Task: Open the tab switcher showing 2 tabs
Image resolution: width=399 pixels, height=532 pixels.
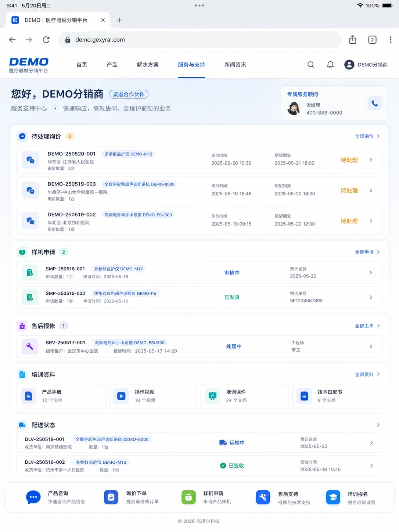Action: [372, 40]
